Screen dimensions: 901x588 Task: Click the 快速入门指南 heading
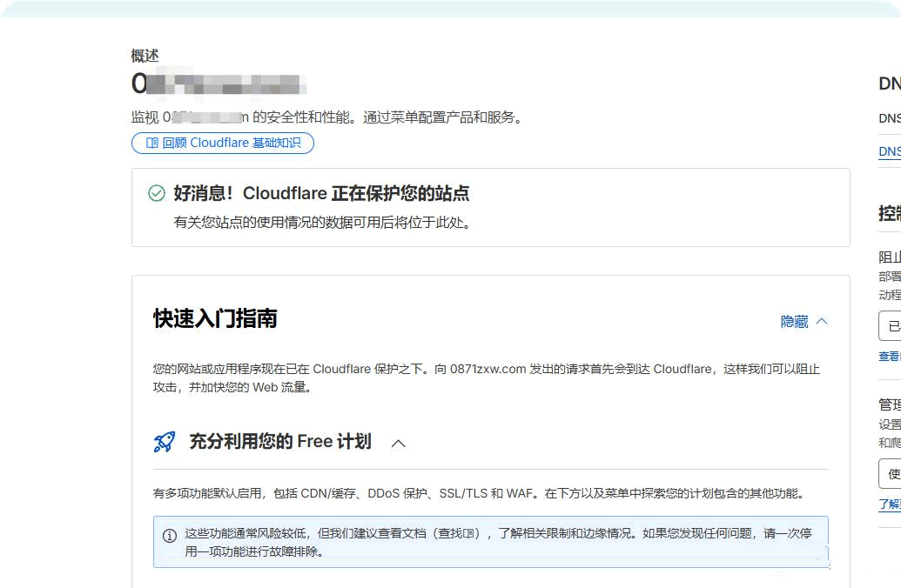pyautogui.click(x=215, y=318)
